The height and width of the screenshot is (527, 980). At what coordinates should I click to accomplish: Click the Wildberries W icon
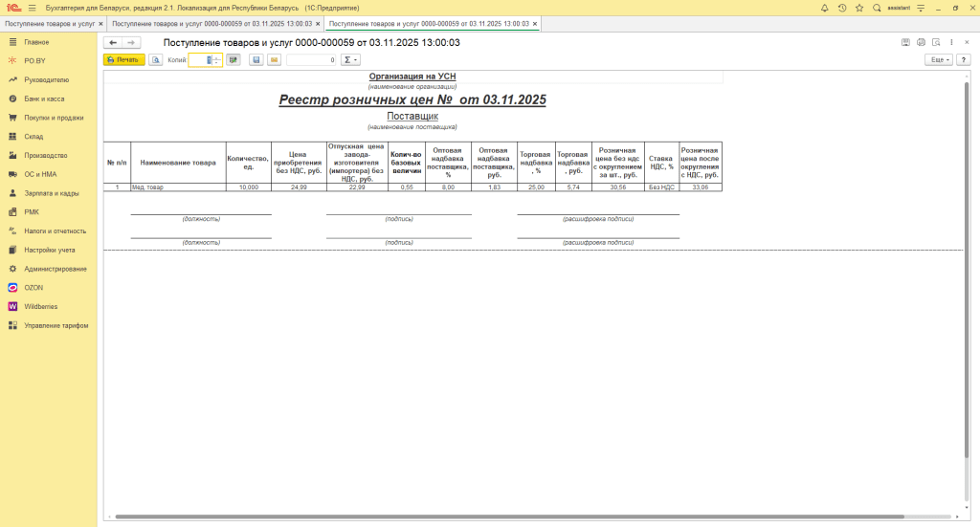(x=12, y=307)
